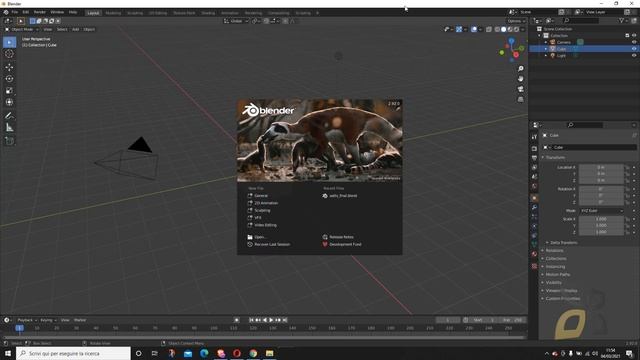Open the Output properties tab icon
The width and height of the screenshot is (640, 360).
pyautogui.click(x=534, y=158)
